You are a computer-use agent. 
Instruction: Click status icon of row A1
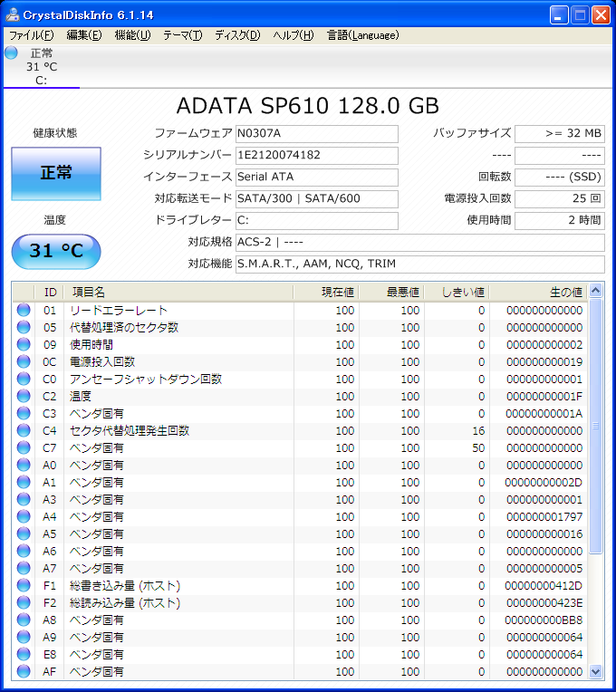coord(24,482)
